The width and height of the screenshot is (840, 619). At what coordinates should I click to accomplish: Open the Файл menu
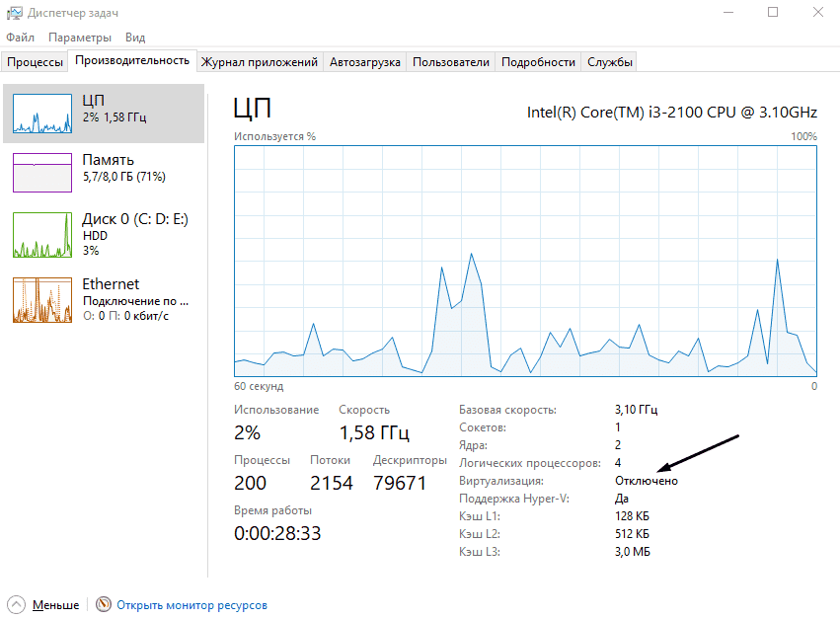coord(20,38)
